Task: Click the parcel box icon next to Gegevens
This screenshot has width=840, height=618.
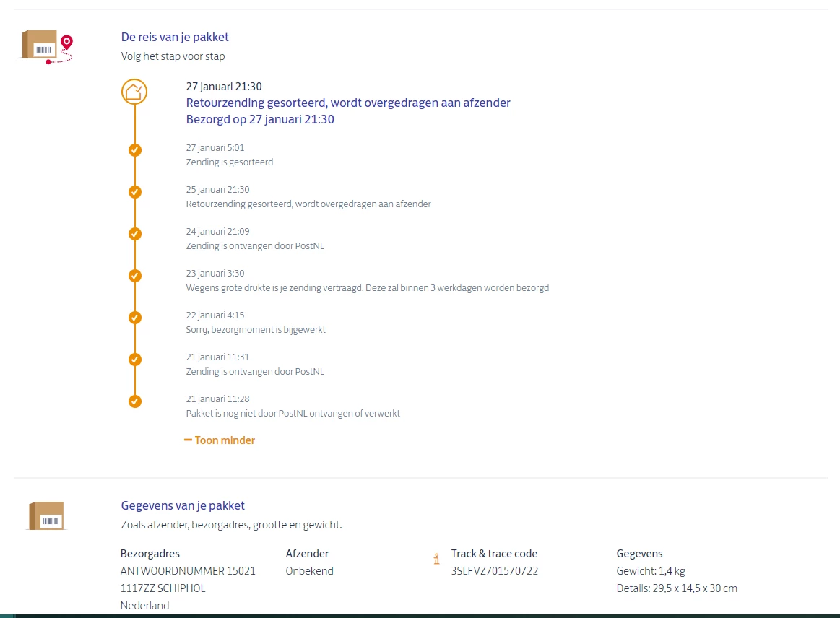Action: 47,515
